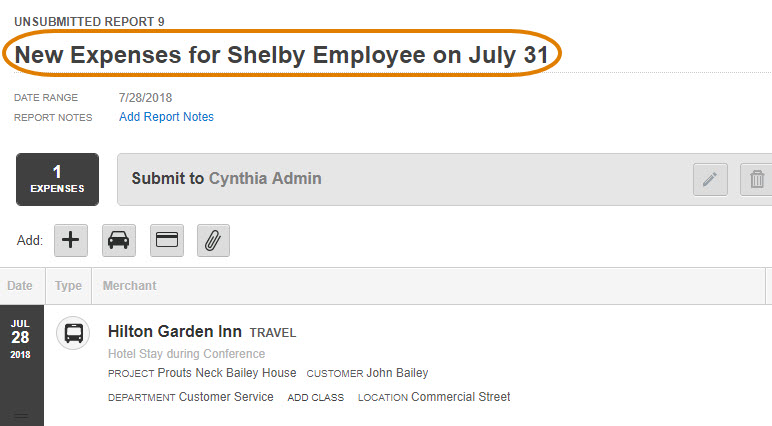Open Add Report Notes link
Screen dimensions: 772x426
(166, 117)
